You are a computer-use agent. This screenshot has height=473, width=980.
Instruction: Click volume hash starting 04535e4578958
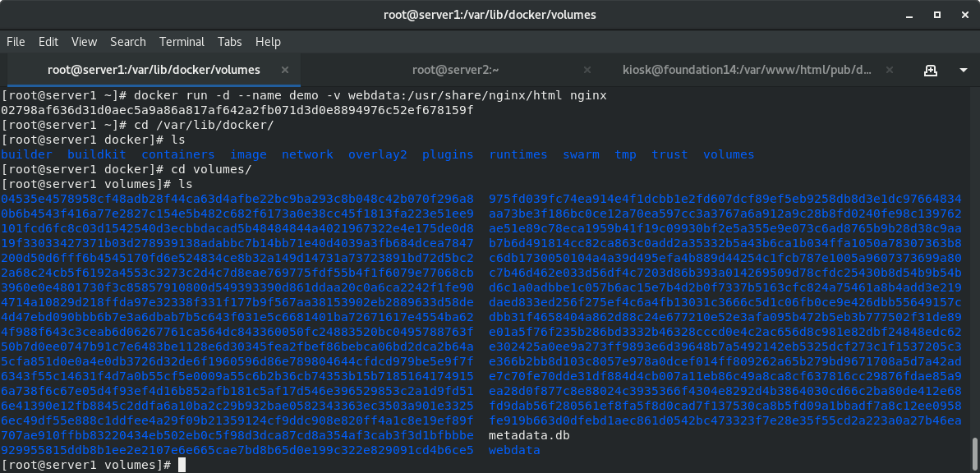click(x=237, y=199)
